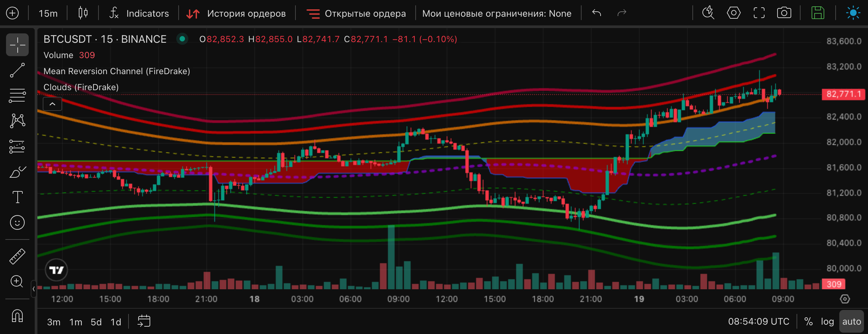The width and height of the screenshot is (868, 334).
Task: Select Clouds (FireDrake) indicator label
Action: click(81, 87)
